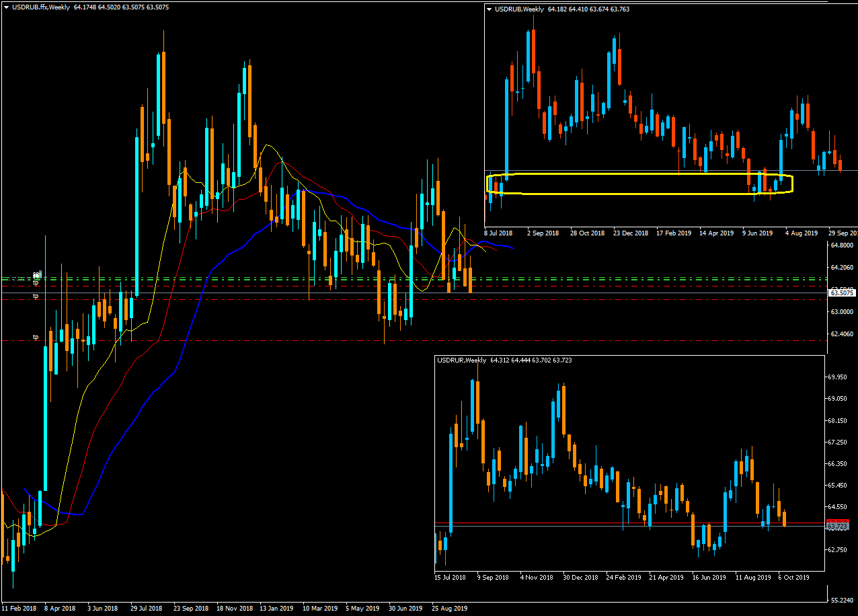This screenshot has height=616, width=858.
Task: Click the 63.723 price tag in USDRUR chart
Action: (x=837, y=527)
